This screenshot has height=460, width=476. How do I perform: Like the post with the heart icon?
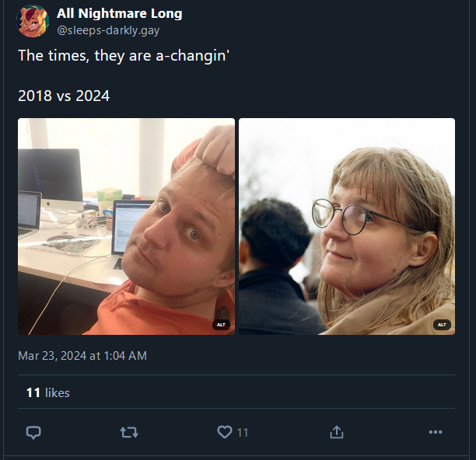225,432
